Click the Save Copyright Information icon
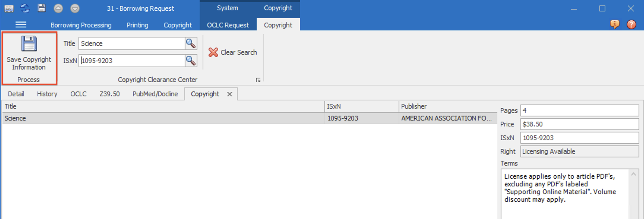 pos(29,44)
